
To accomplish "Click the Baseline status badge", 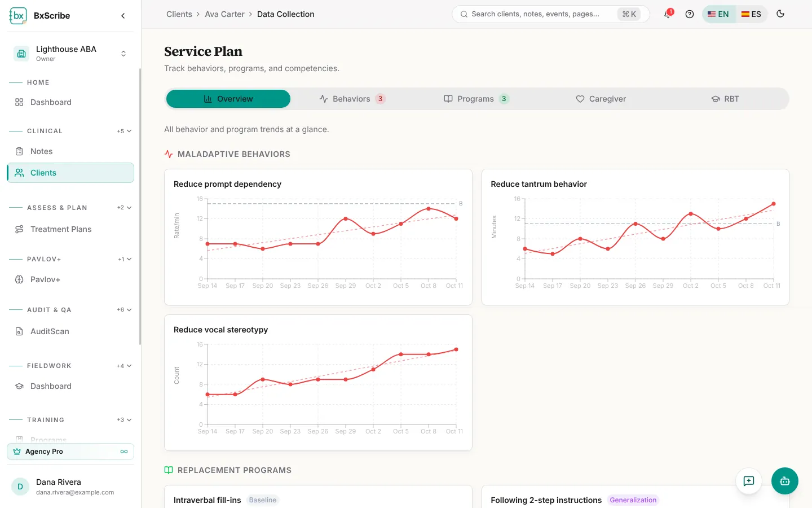I will [x=263, y=500].
